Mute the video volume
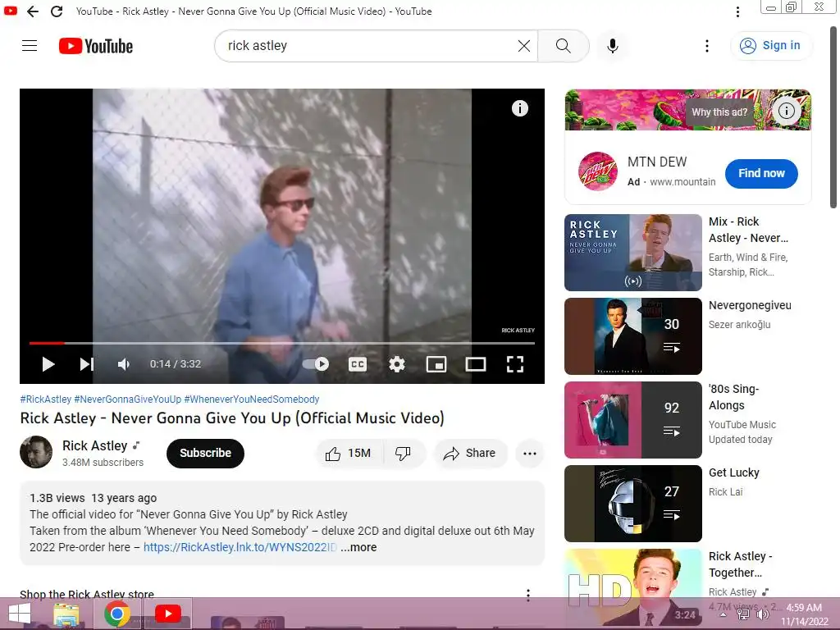The image size is (840, 630). tap(124, 364)
